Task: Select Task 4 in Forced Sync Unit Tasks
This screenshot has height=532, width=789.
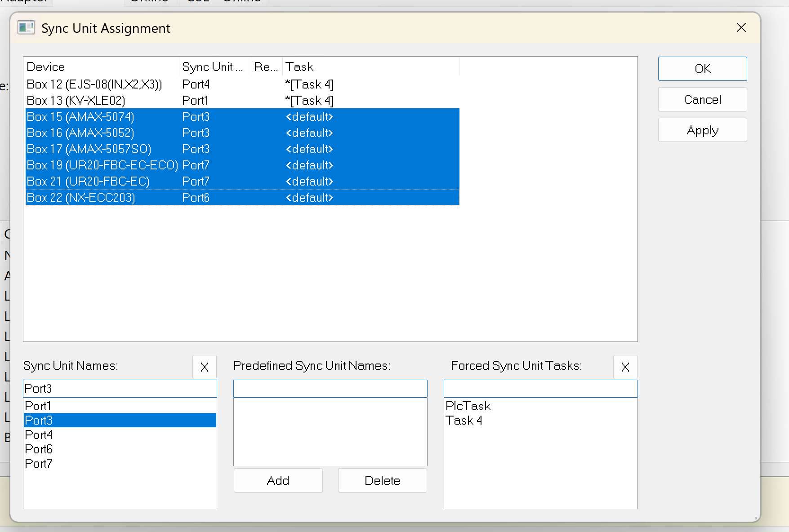Action: (464, 421)
